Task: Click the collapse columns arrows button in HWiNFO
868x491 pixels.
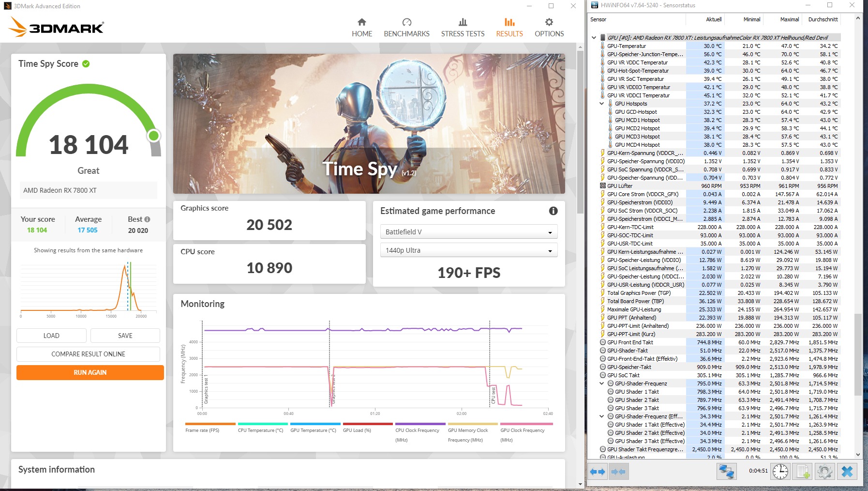Action: pos(618,472)
